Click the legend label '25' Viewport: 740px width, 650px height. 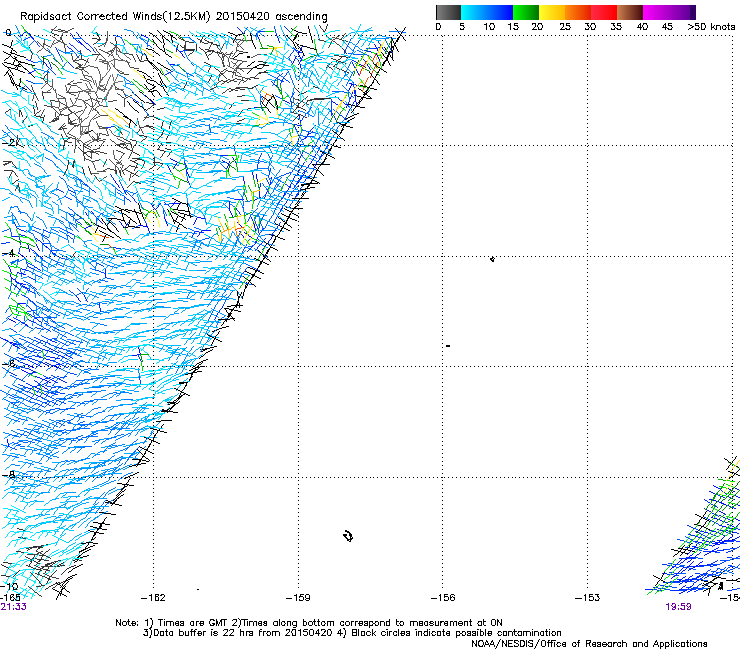coord(565,27)
